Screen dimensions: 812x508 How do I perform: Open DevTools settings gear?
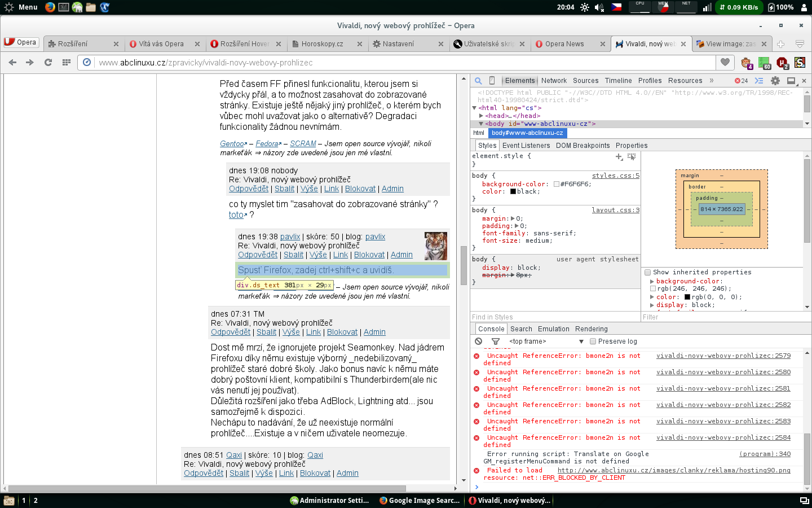pos(775,81)
